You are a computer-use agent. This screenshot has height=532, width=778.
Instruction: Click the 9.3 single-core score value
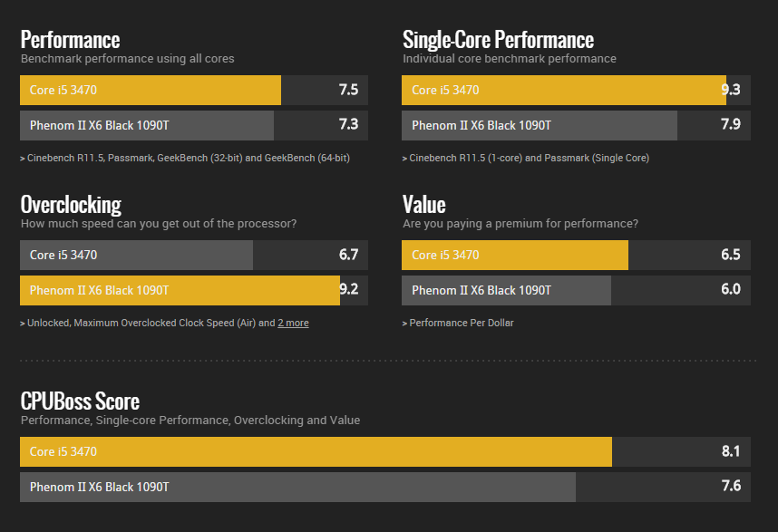(x=731, y=89)
